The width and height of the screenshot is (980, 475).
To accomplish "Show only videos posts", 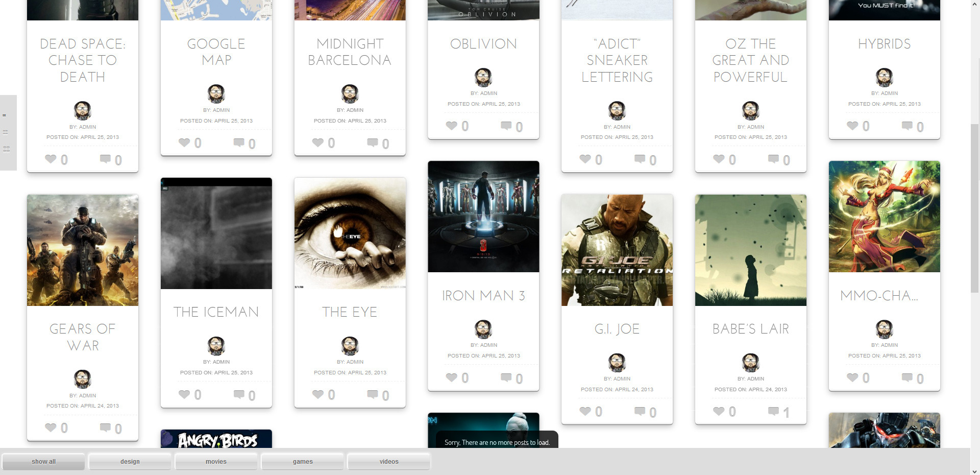I will coord(389,462).
